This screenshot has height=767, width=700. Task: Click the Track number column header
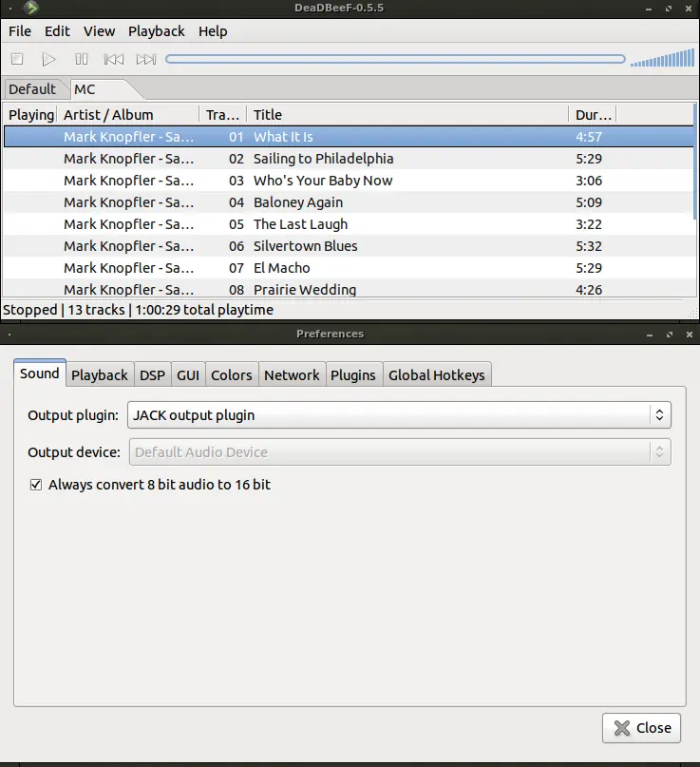click(223, 114)
